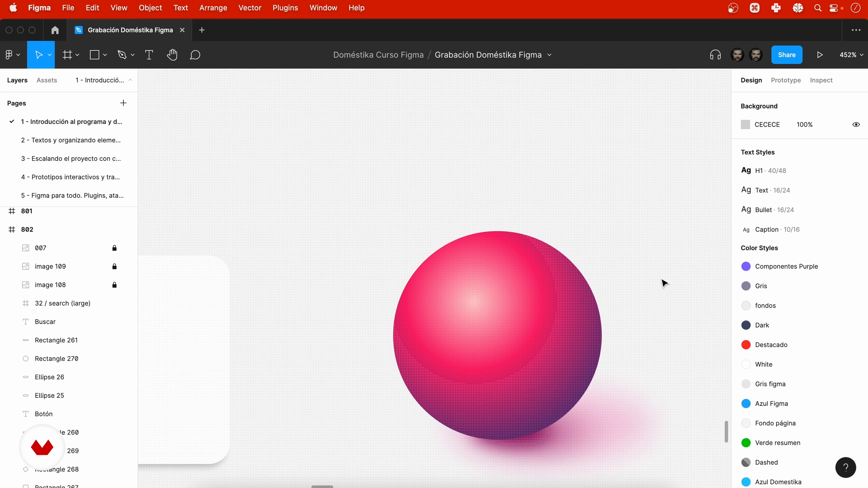868x488 pixels.
Task: Unlock the image 109 layer
Action: [x=114, y=266]
